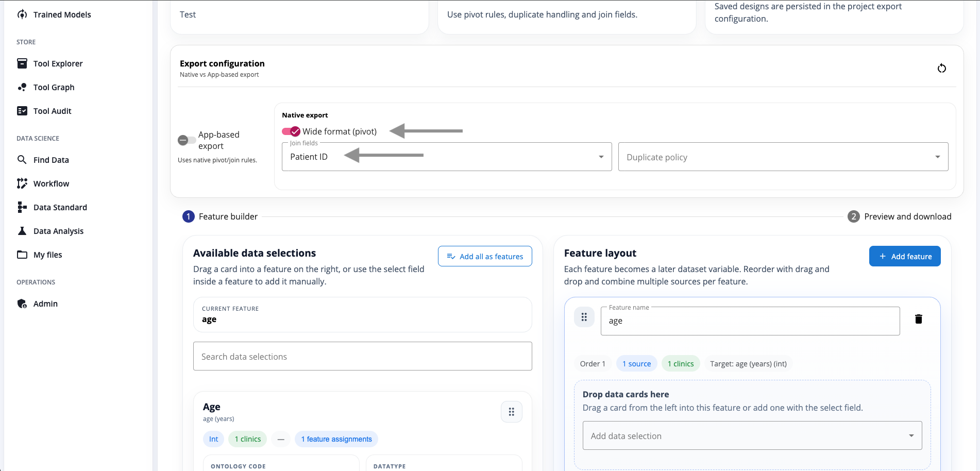Go to Admin section

tap(45, 304)
